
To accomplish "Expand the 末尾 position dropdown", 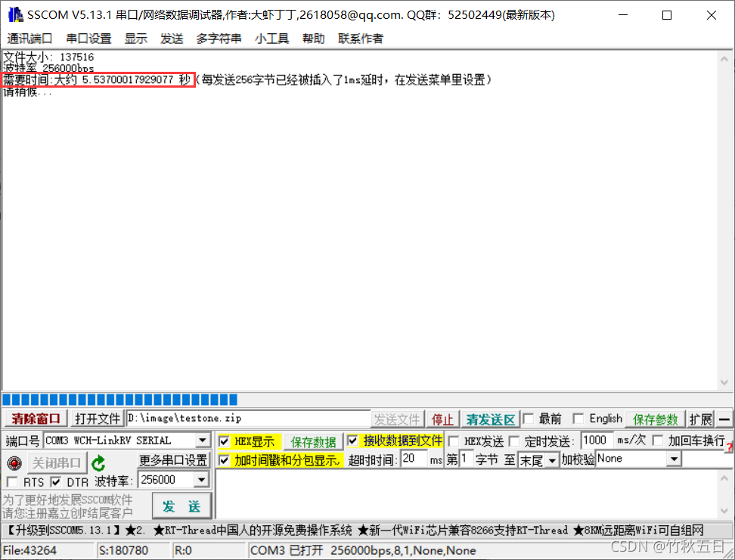I will click(551, 459).
